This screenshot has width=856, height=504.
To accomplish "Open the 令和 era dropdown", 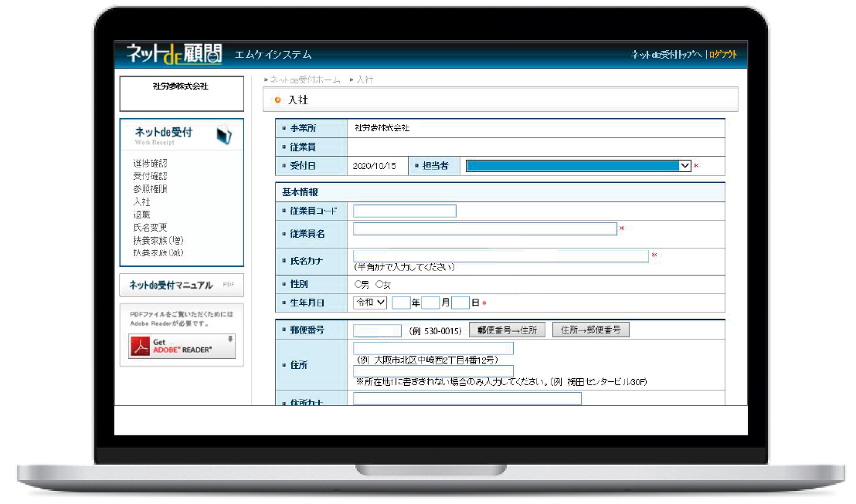I will 370,303.
